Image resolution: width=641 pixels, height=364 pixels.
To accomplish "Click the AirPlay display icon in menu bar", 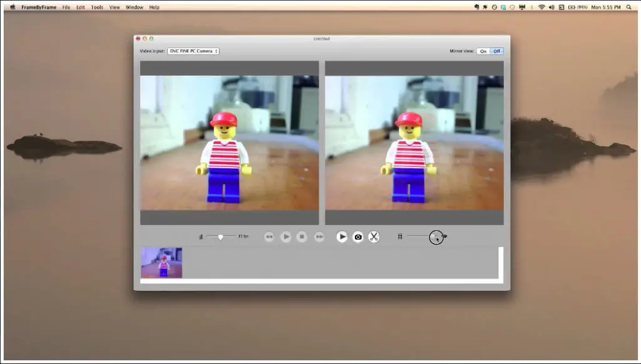I will coord(522,7).
